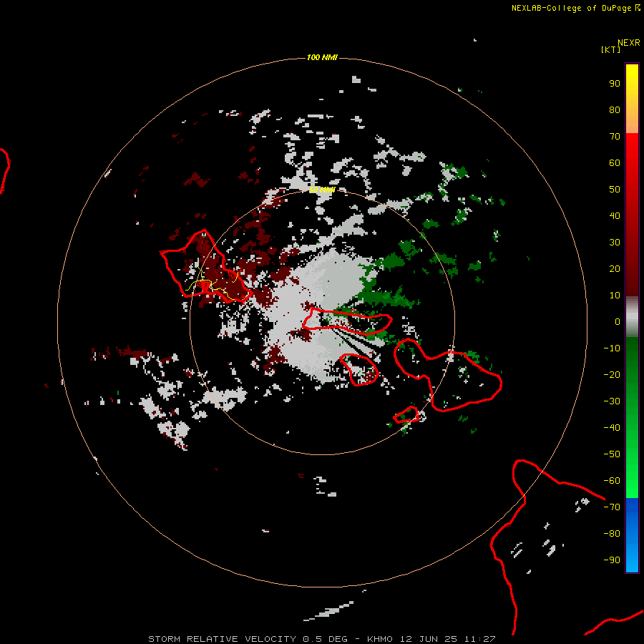Click the -10 value on the velocity scale
The height and width of the screenshot is (644, 644).
point(612,348)
